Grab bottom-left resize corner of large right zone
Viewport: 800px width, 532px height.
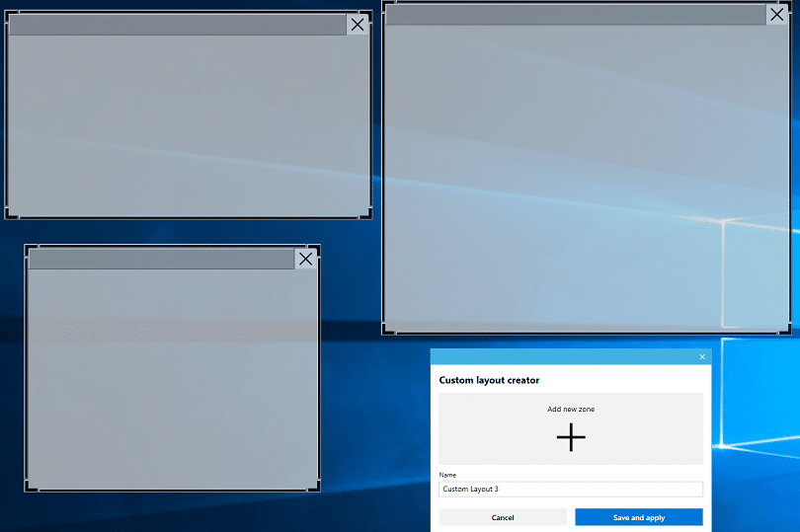[384, 332]
